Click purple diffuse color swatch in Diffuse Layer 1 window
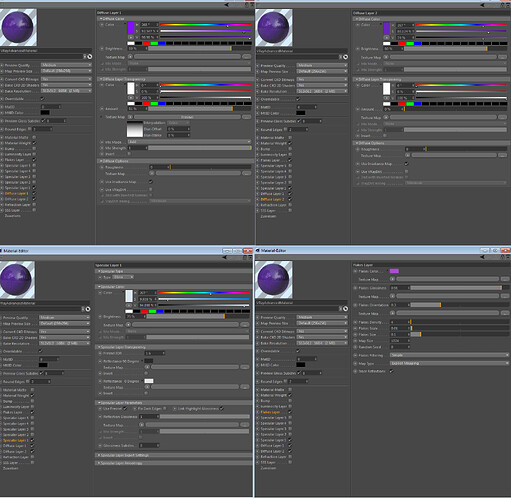This screenshot has height=499, width=511. (x=131, y=28)
